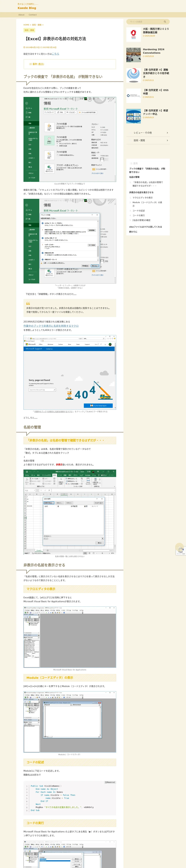Jump to 非表示の名前を表示させる in sidebar TOC
Screen dimensions: 186x868
click(x=141, y=192)
